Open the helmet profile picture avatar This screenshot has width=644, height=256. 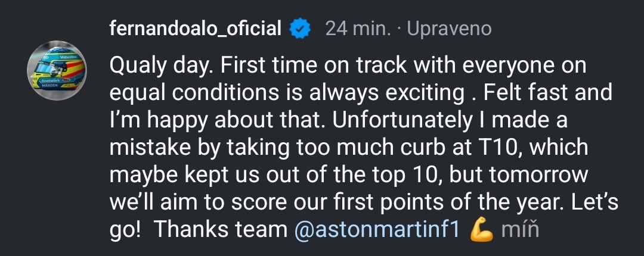click(57, 70)
